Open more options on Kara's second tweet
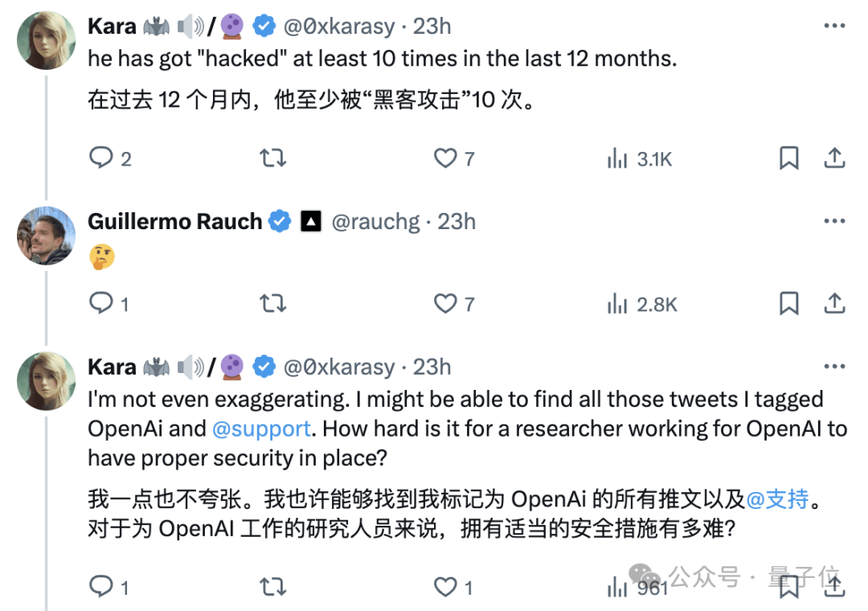This screenshot has height=611, width=868. pyautogui.click(x=834, y=367)
